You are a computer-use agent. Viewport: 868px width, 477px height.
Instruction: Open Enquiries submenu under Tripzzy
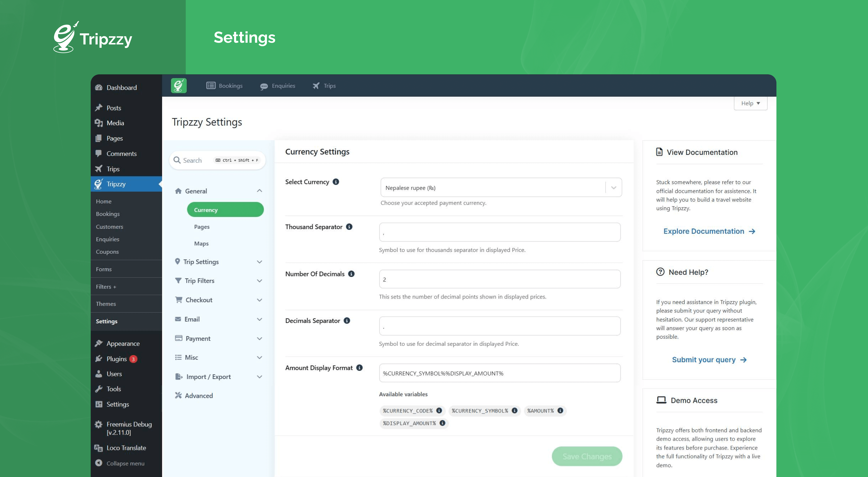tap(107, 239)
